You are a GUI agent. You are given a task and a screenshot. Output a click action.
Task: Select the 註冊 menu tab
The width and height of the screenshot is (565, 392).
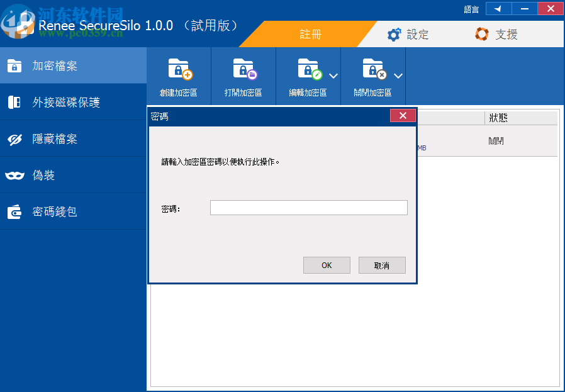coord(311,35)
